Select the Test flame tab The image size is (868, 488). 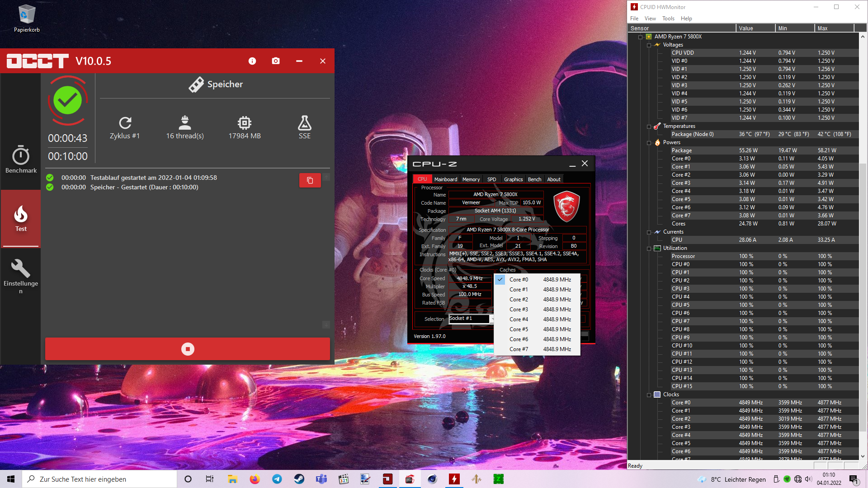21,219
